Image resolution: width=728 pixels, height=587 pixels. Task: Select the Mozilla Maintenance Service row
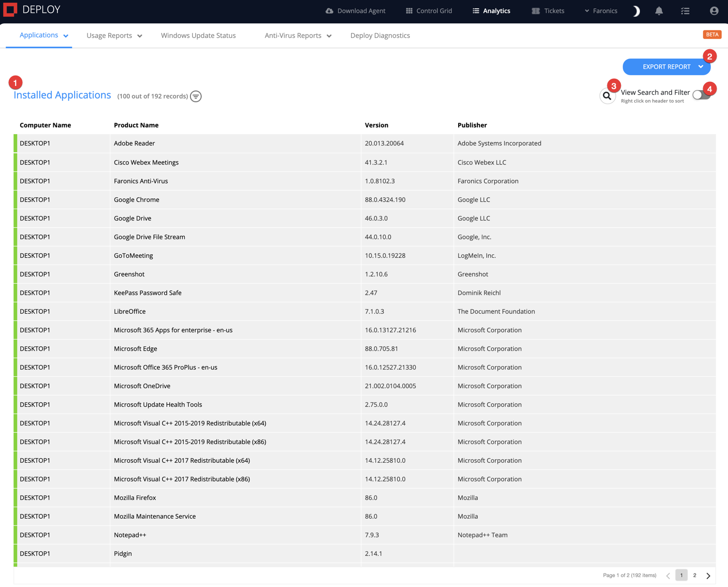(365, 516)
